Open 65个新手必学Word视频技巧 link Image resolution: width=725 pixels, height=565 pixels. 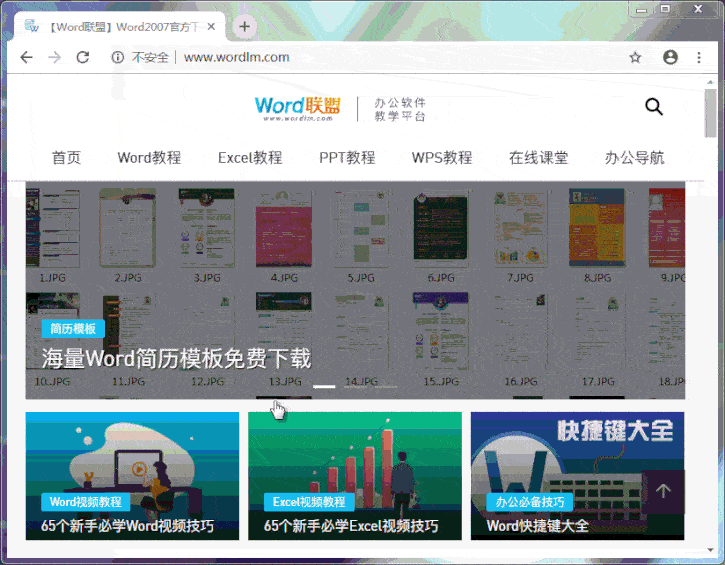(127, 526)
